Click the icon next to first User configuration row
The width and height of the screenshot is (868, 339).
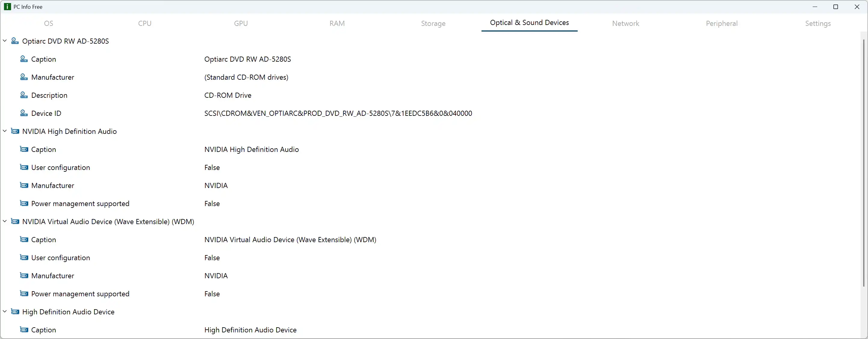[x=23, y=167]
